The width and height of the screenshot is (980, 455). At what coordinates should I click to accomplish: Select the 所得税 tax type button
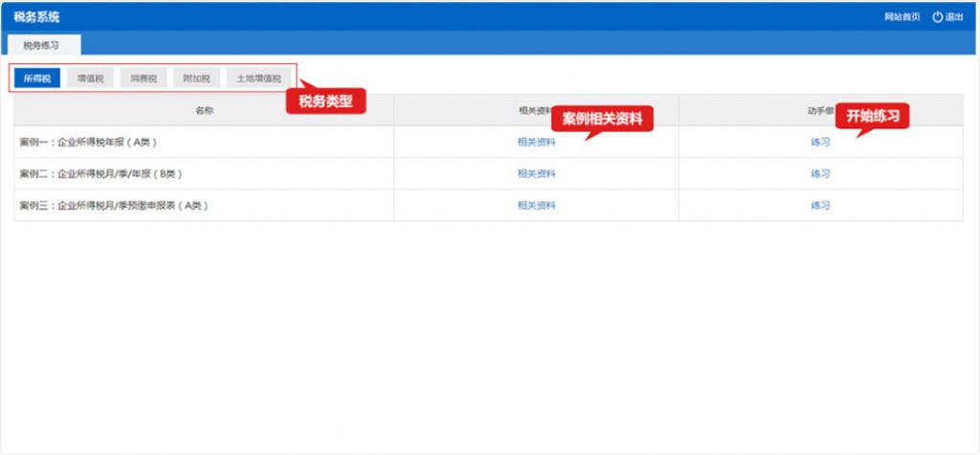(x=37, y=79)
